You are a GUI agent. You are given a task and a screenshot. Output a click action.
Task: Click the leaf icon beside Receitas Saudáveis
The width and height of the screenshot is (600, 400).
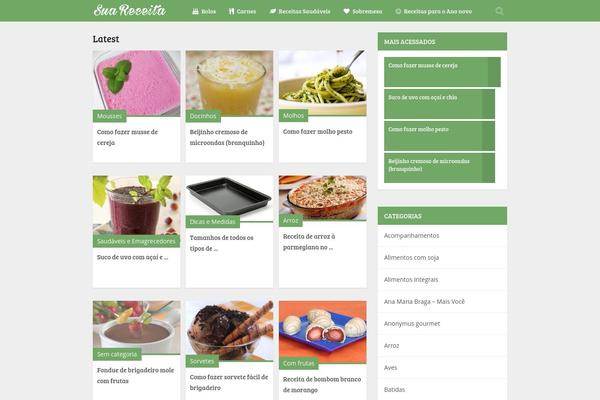[x=272, y=11]
